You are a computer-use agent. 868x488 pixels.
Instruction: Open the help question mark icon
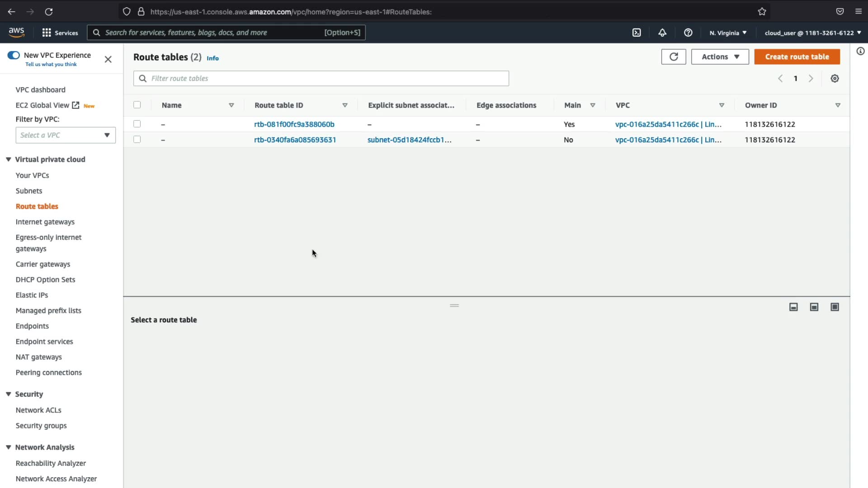pyautogui.click(x=688, y=33)
